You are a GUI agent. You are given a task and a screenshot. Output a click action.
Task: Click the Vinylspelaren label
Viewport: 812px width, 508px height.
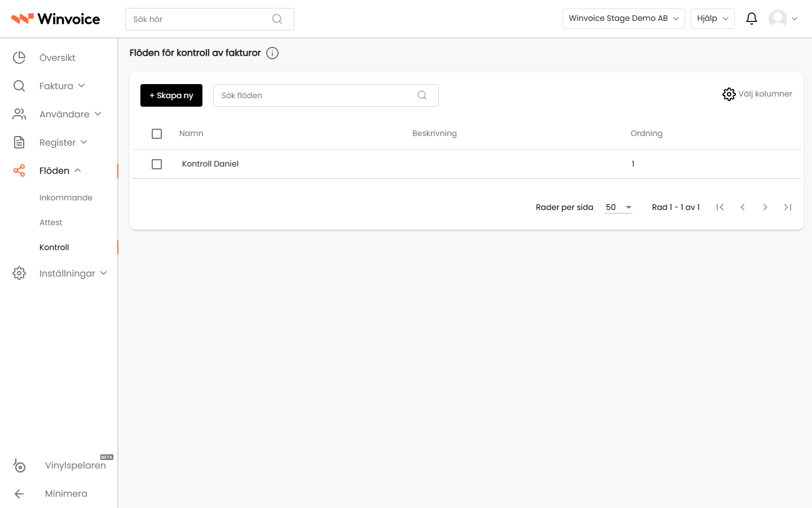(76, 465)
